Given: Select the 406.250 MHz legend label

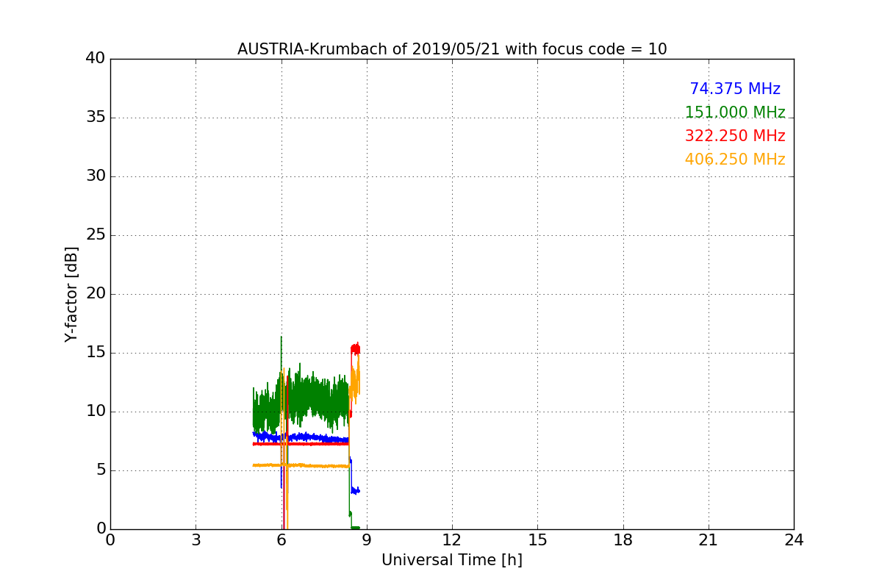Looking at the screenshot, I should 735,159.
